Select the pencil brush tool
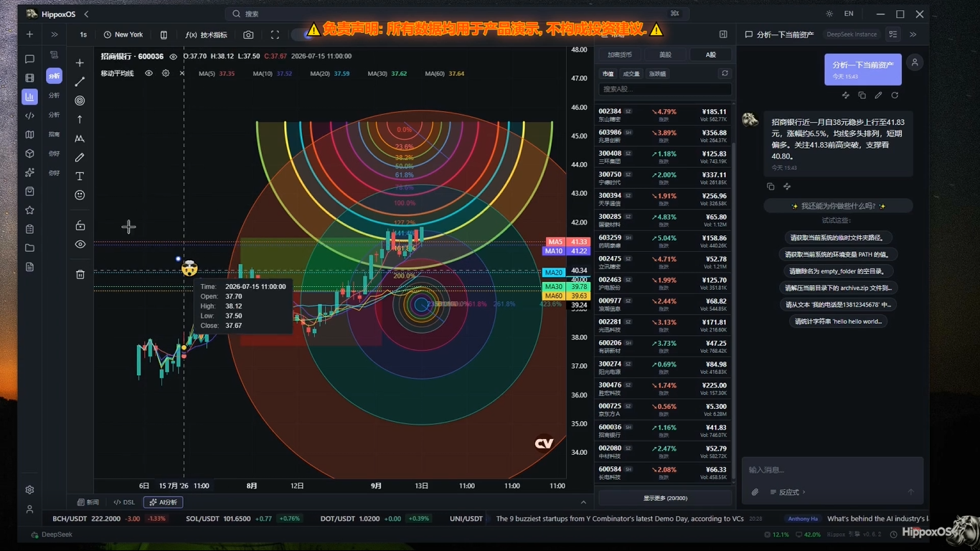This screenshot has width=980, height=551. pyautogui.click(x=80, y=157)
